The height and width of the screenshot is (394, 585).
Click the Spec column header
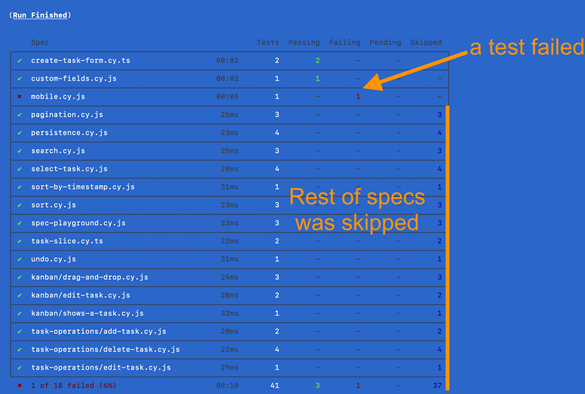(x=40, y=42)
